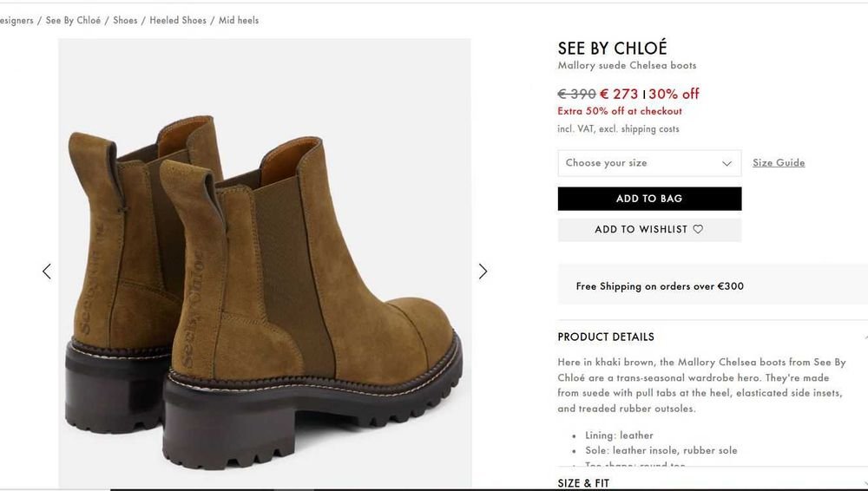The height and width of the screenshot is (491, 868).
Task: Click the heart icon for wishlist
Action: 698,230
